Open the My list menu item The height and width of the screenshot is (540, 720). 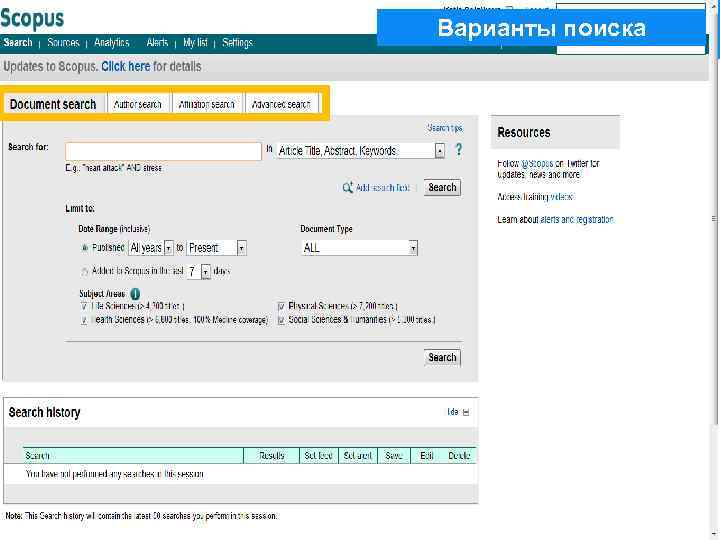195,43
